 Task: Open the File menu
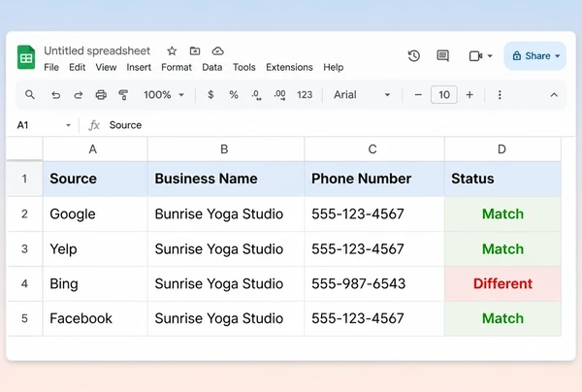coord(51,67)
